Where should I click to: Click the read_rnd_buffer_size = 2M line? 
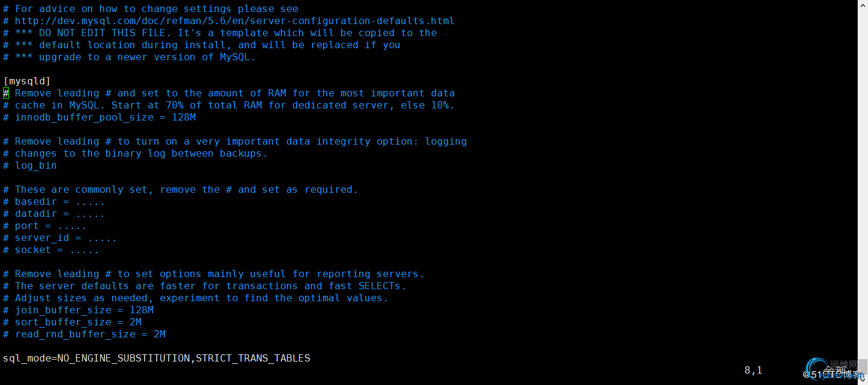coord(84,334)
